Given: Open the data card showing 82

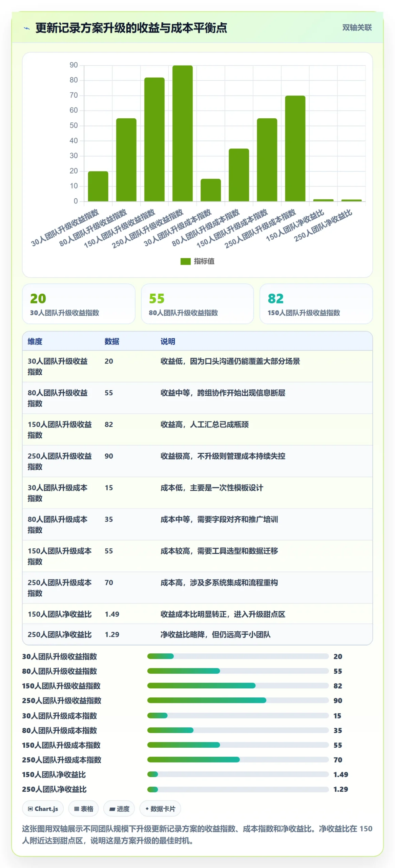Looking at the screenshot, I should [x=316, y=304].
